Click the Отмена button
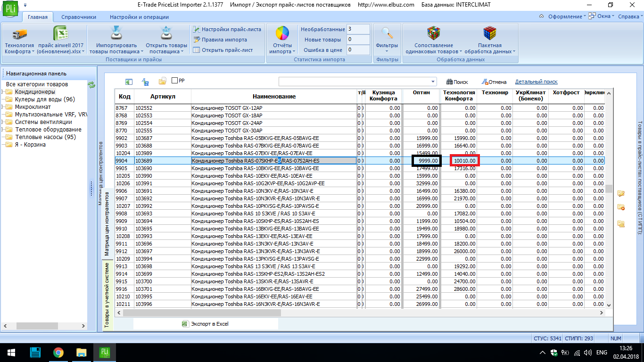 click(x=494, y=82)
